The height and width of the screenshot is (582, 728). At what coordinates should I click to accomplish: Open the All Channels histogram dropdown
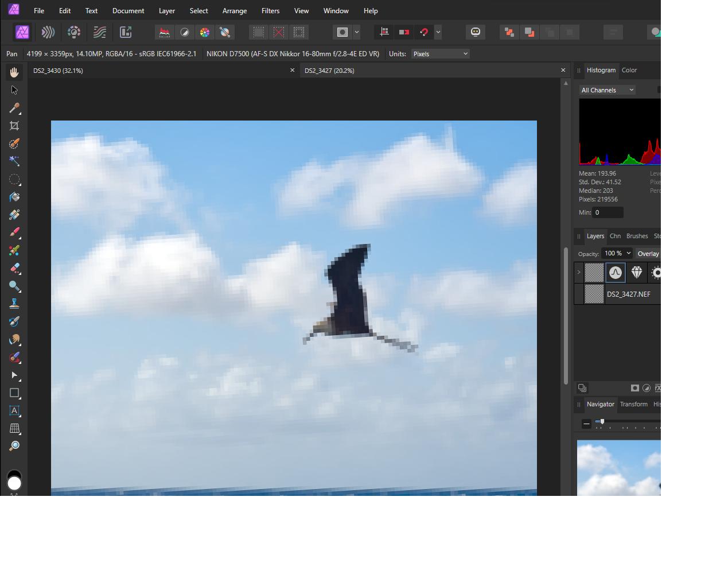(607, 90)
